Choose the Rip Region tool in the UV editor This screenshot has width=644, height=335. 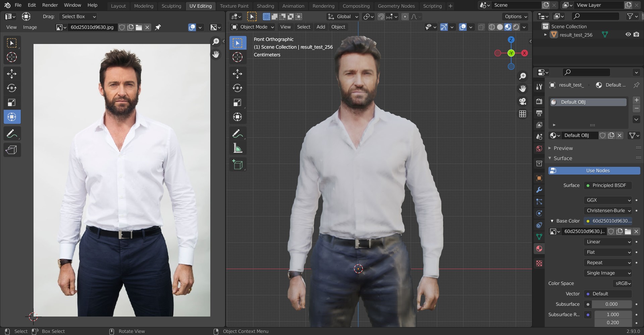point(12,150)
